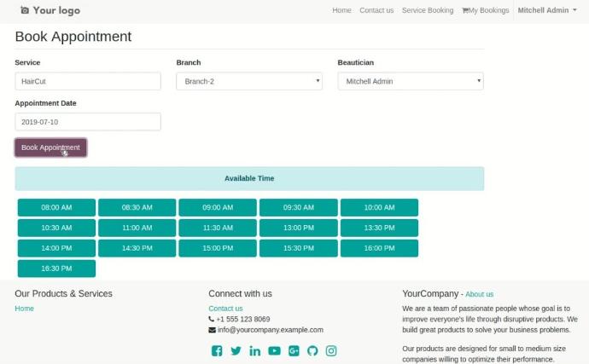The height and width of the screenshot is (364, 589).
Task: Select the 15:30 PM time slot
Action: 299,248
